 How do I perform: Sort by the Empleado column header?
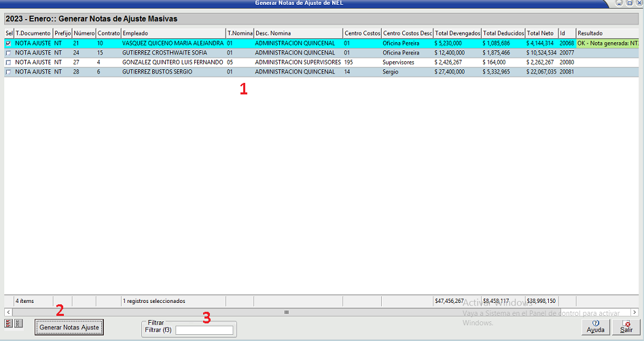click(x=173, y=33)
